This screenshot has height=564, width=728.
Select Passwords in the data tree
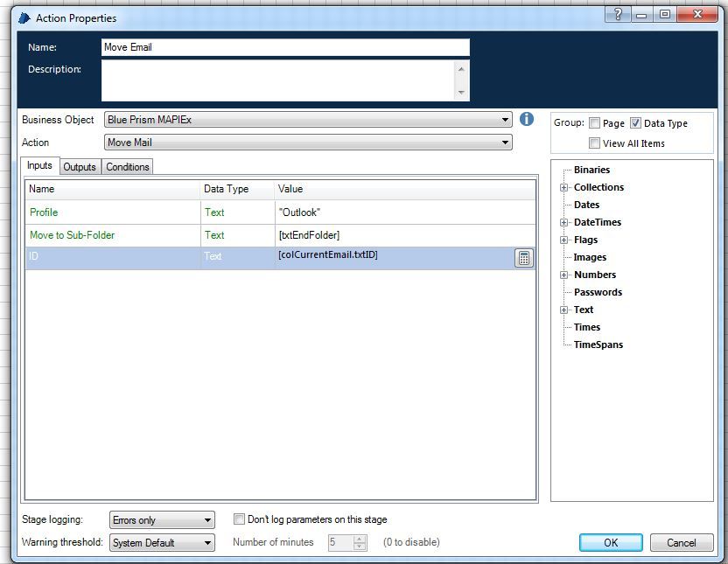(x=598, y=292)
